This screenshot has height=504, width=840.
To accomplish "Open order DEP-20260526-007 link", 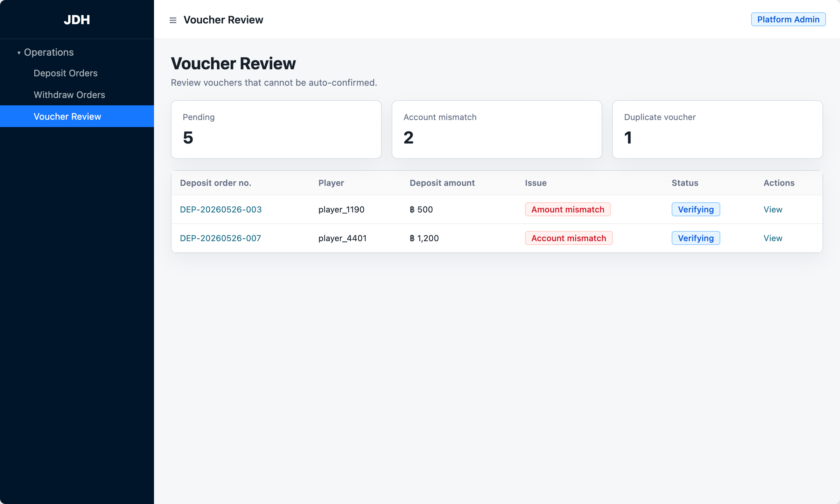I will (x=220, y=238).
